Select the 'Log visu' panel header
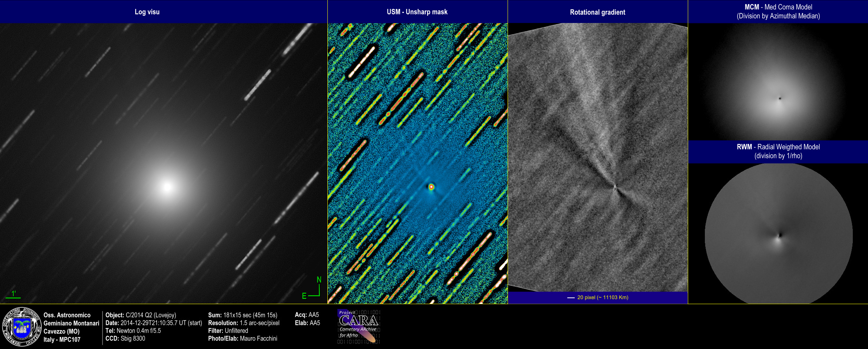The height and width of the screenshot is (349, 868). tap(147, 12)
